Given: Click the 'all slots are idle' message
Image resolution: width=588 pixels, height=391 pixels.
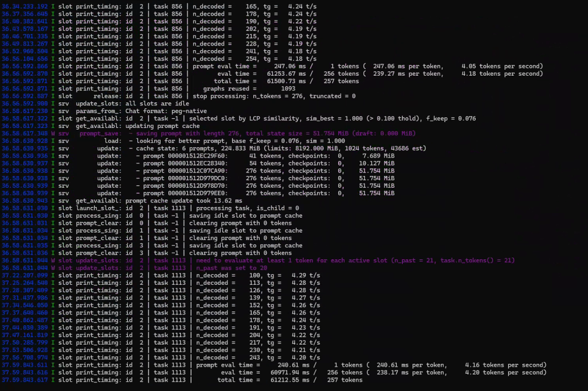Looking at the screenshot, I should click(x=157, y=104).
